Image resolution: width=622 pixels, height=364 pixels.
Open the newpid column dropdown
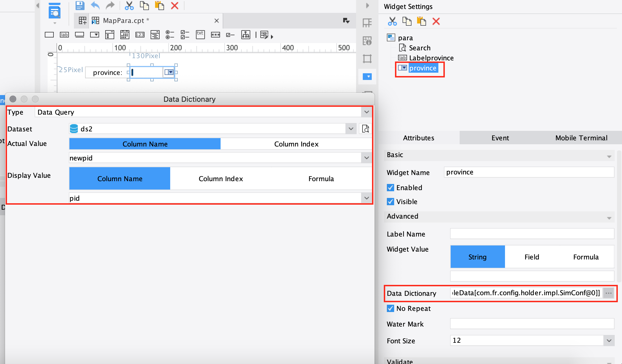click(x=366, y=158)
